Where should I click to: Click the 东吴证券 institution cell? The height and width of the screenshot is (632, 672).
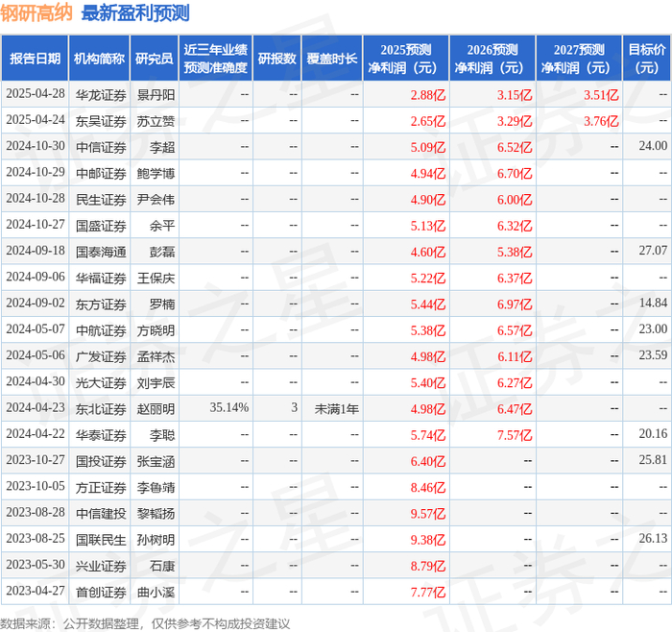101,121
